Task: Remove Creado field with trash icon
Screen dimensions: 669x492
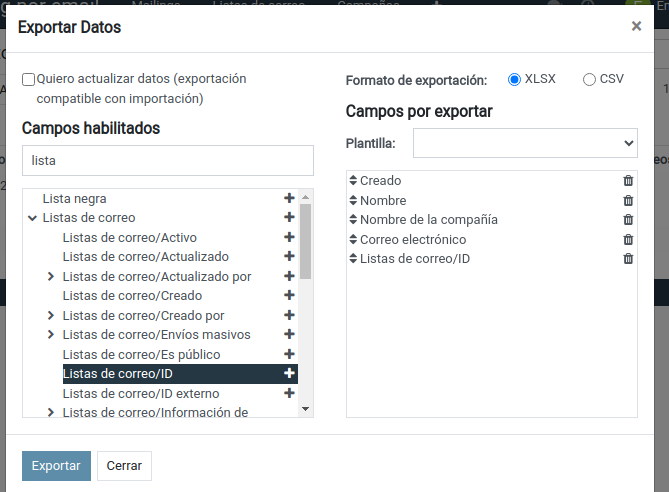Action: [x=628, y=181]
